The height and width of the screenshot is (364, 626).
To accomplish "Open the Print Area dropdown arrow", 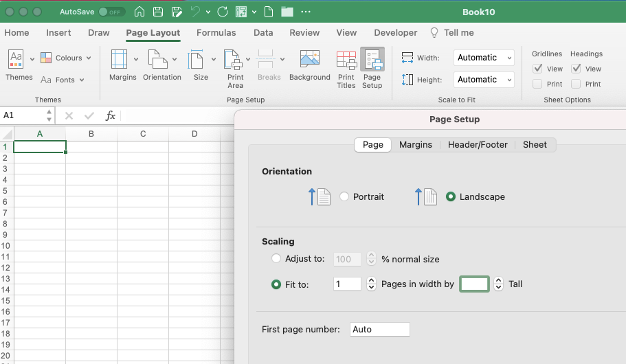I will click(248, 59).
